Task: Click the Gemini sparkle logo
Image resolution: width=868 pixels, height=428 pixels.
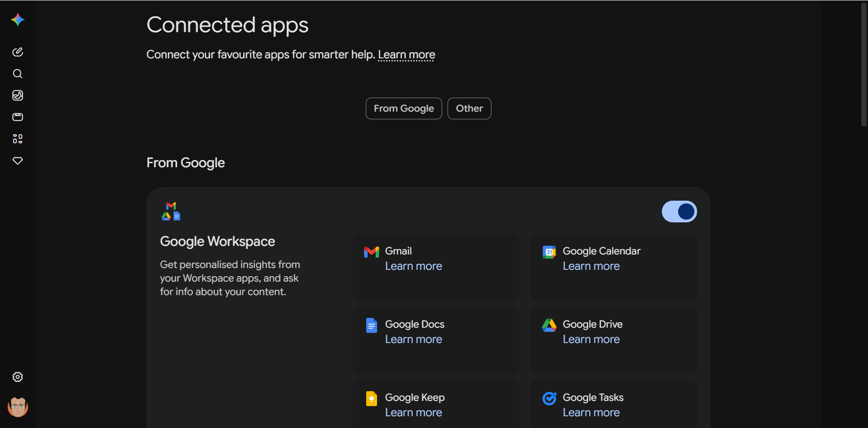Action: click(x=18, y=20)
